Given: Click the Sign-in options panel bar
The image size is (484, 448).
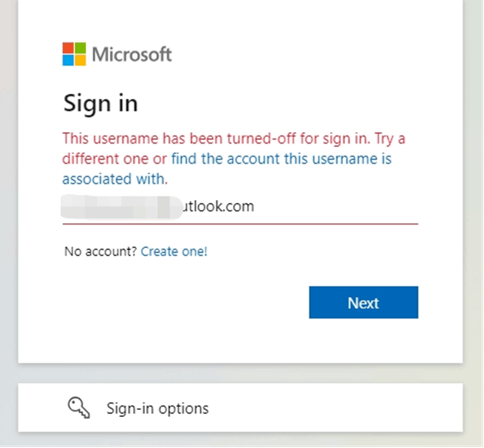Looking at the screenshot, I should tap(241, 408).
